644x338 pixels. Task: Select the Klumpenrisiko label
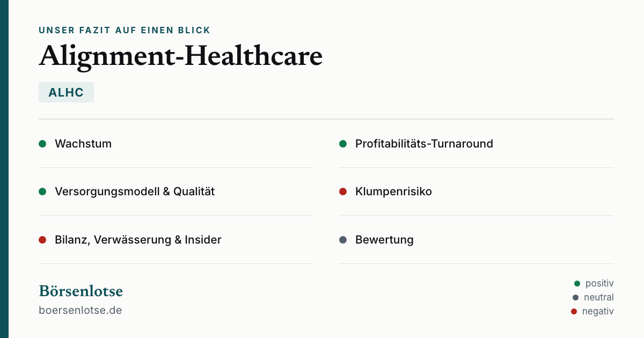click(393, 192)
